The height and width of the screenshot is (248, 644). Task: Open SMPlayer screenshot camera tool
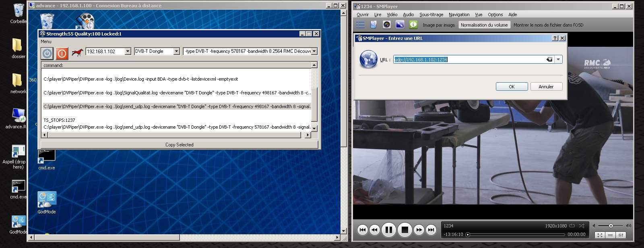[x=386, y=25]
